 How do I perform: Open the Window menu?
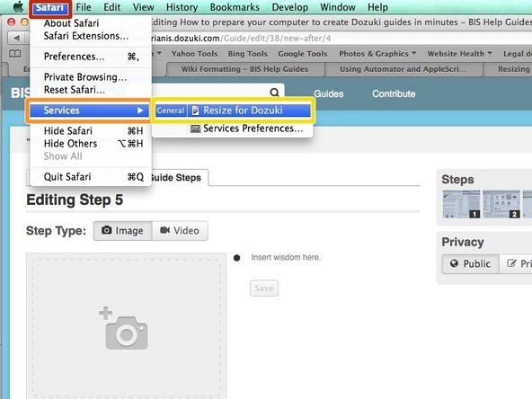pyautogui.click(x=338, y=7)
